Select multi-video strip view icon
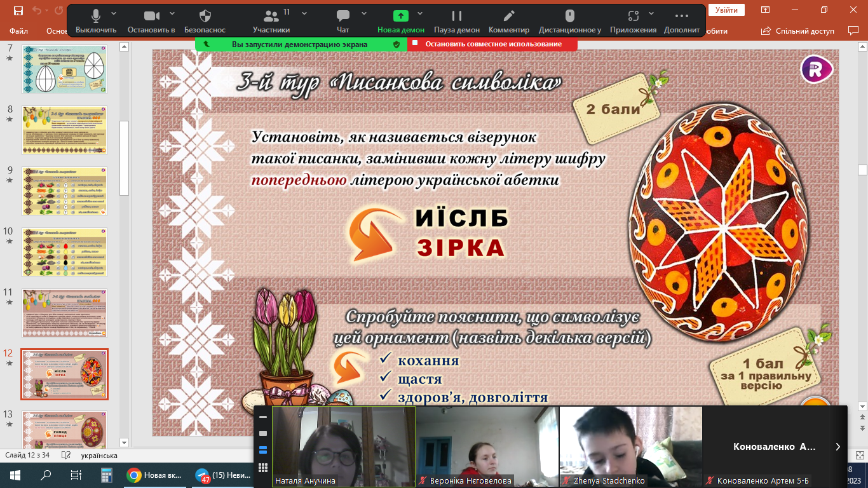Screen dimensions: 868x488 [263, 450]
